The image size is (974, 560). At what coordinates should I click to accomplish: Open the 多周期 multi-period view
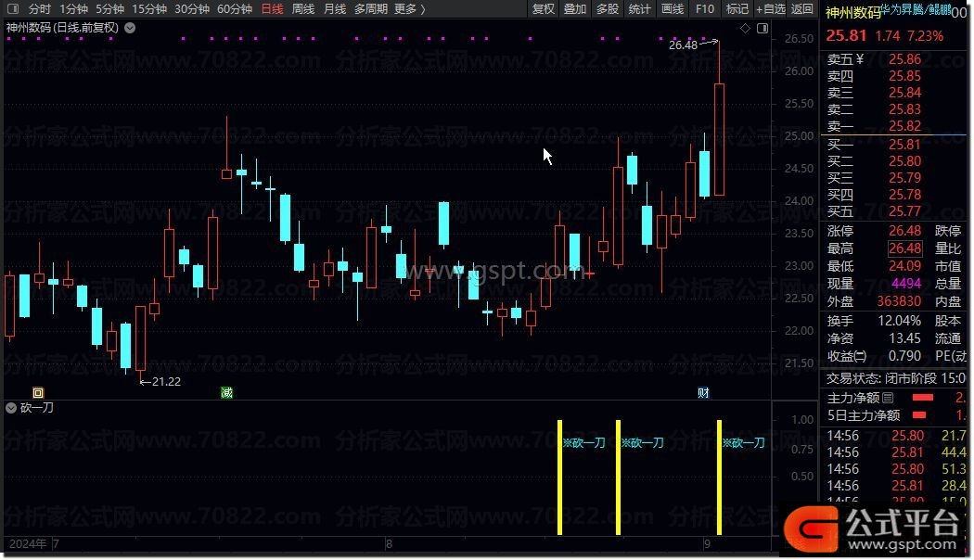pos(371,8)
